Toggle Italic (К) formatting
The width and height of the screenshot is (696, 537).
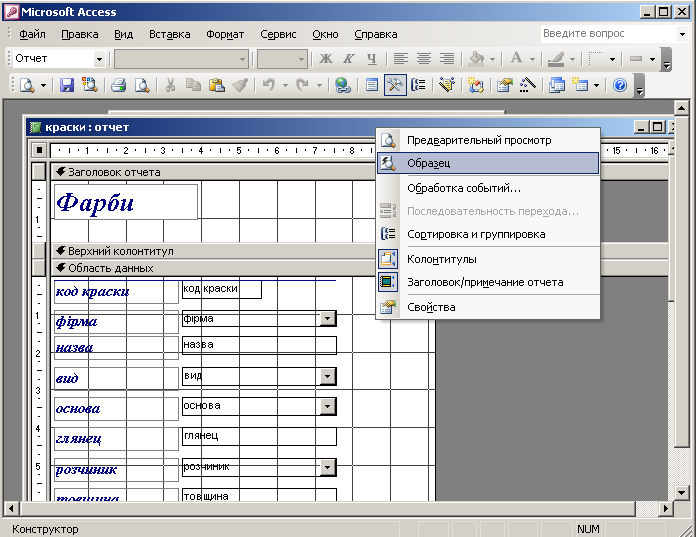(x=349, y=58)
